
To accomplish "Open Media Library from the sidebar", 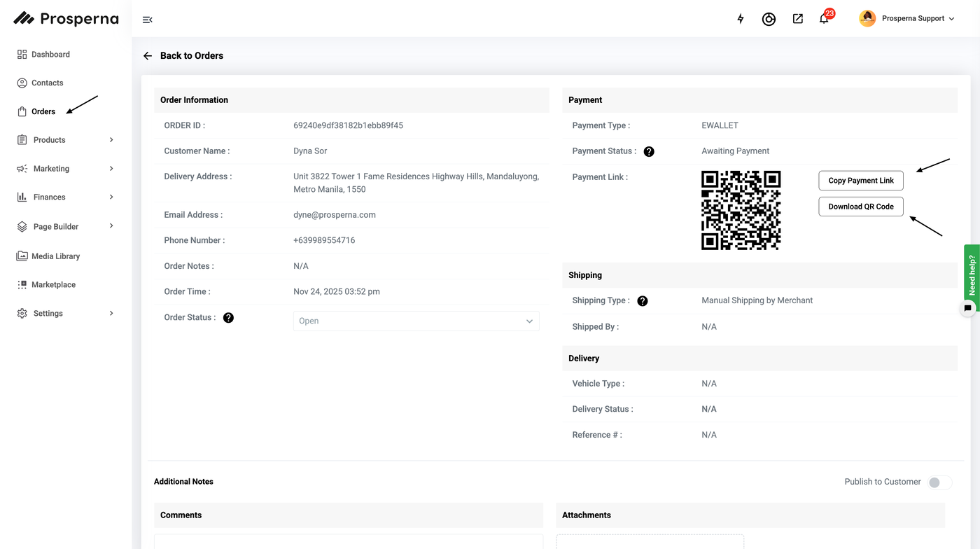I will (55, 256).
